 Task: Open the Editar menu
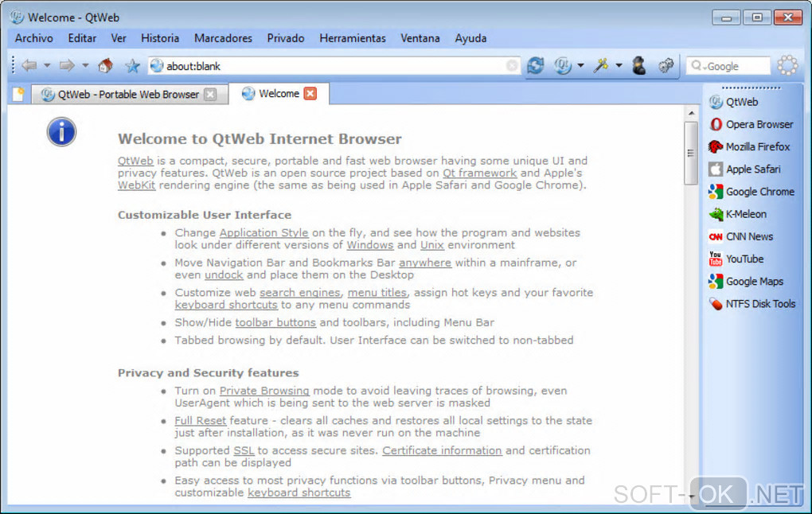click(82, 38)
